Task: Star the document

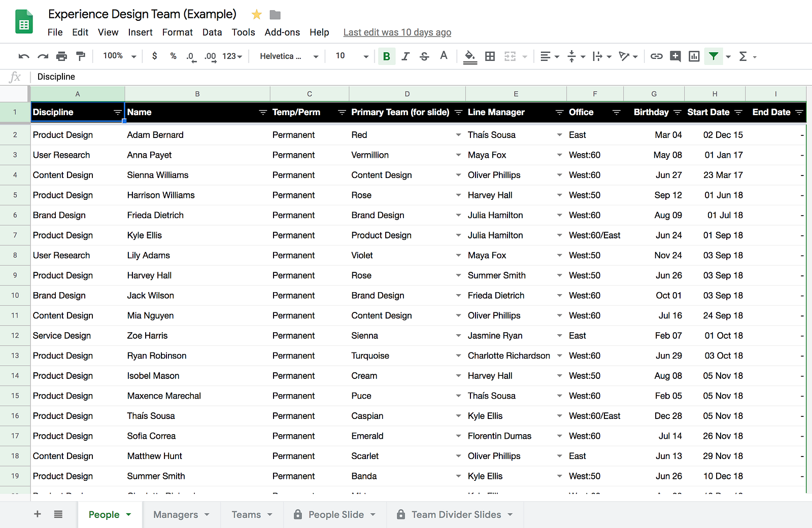Action: click(x=257, y=14)
